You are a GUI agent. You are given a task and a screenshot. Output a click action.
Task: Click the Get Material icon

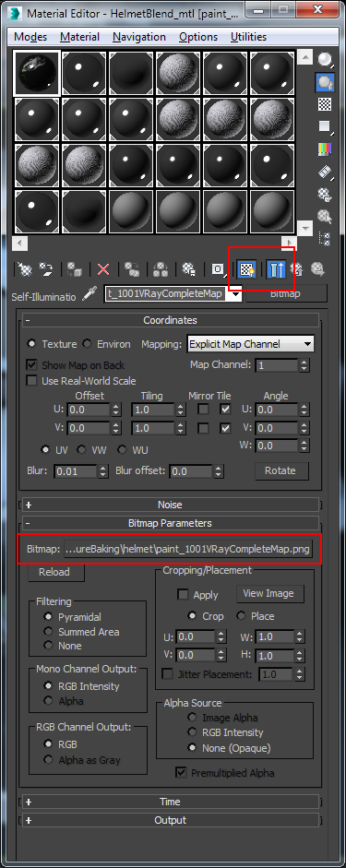[x=24, y=269]
